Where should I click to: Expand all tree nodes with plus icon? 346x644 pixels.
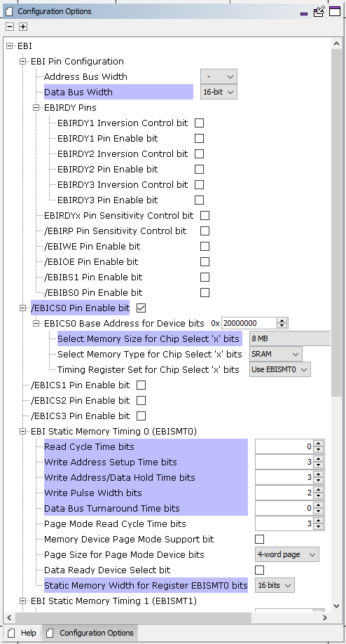23,27
